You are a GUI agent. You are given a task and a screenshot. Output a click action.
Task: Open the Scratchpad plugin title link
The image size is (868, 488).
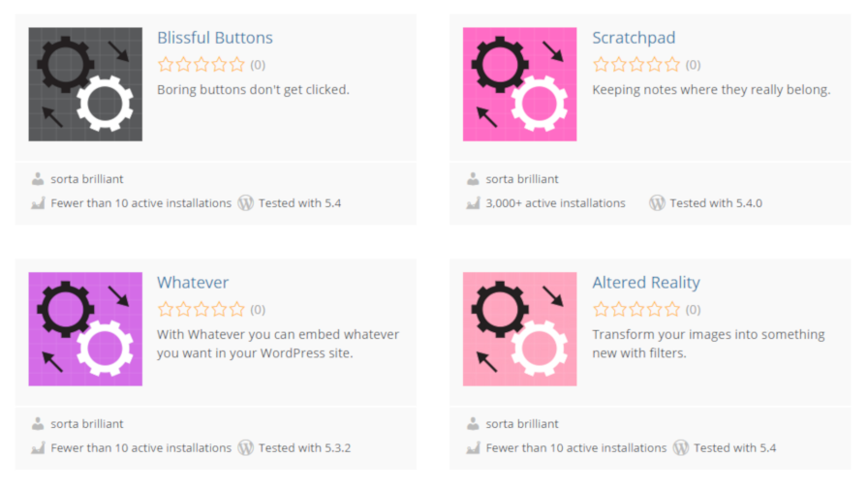pyautogui.click(x=634, y=38)
